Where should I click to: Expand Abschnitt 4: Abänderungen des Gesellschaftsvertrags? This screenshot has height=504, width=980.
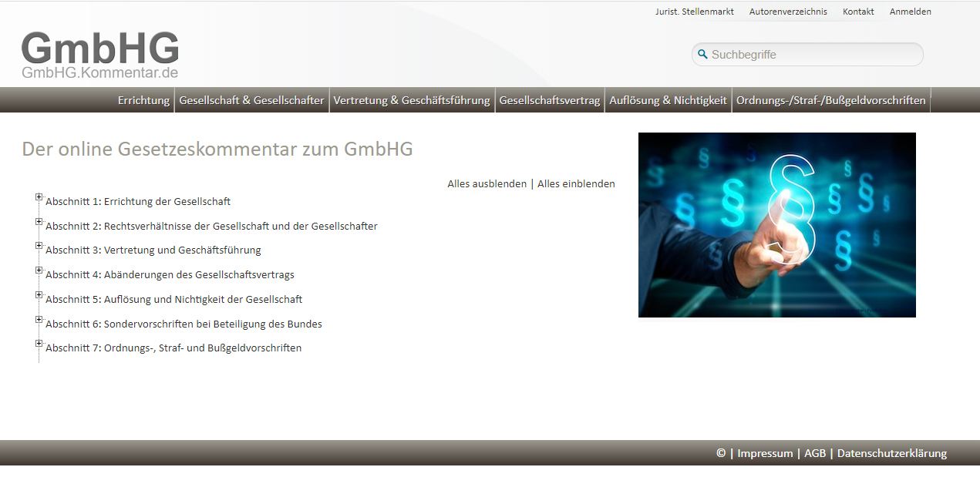(39, 270)
